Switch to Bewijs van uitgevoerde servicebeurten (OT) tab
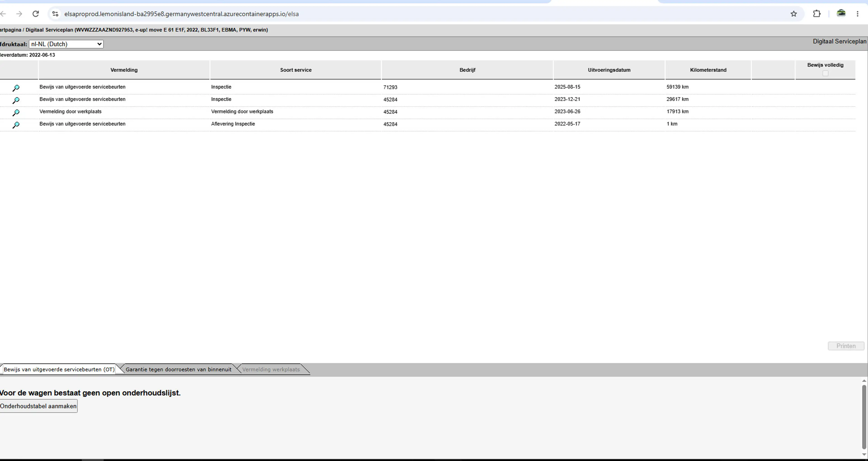 tap(59, 369)
